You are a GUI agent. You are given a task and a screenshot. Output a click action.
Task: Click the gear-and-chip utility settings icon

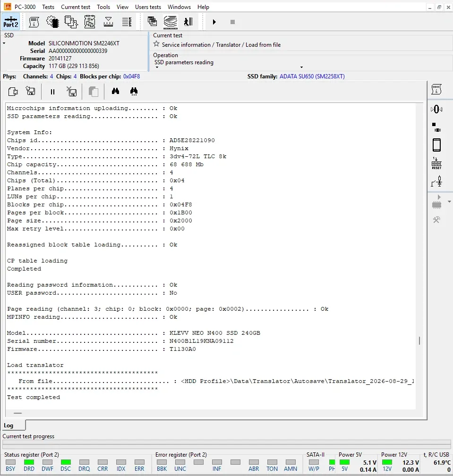click(52, 22)
